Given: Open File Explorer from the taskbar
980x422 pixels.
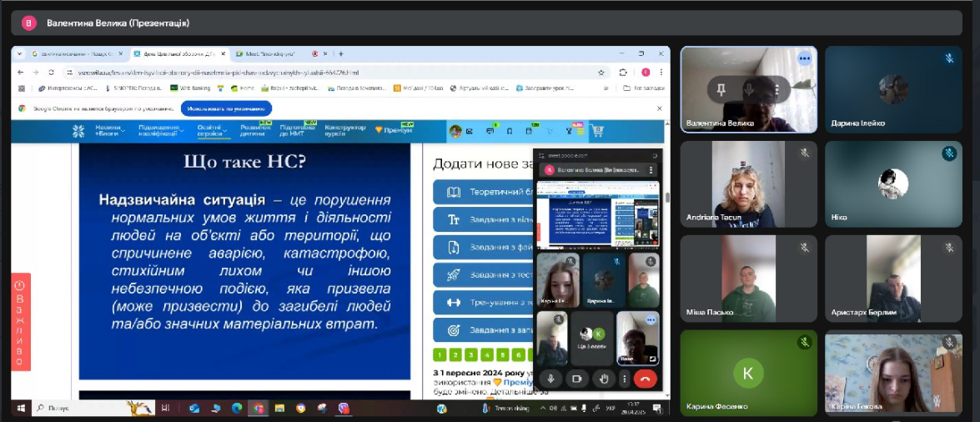Looking at the screenshot, I should [279, 409].
